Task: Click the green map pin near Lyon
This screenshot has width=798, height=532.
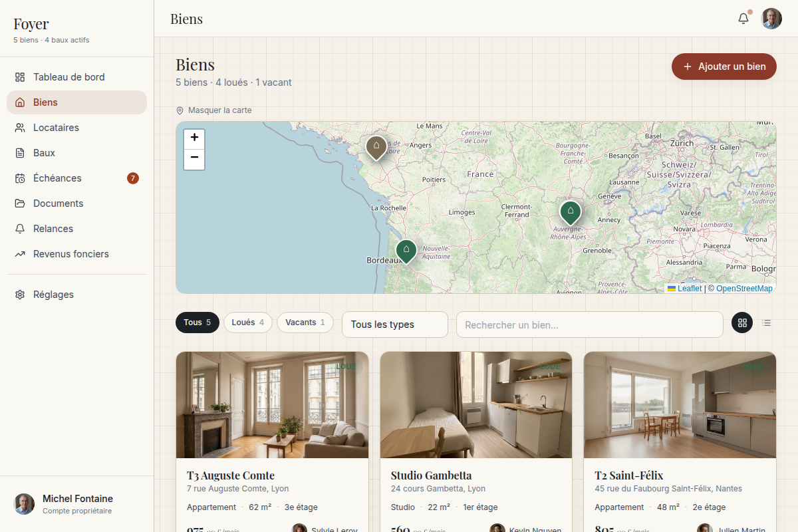Action: [571, 212]
